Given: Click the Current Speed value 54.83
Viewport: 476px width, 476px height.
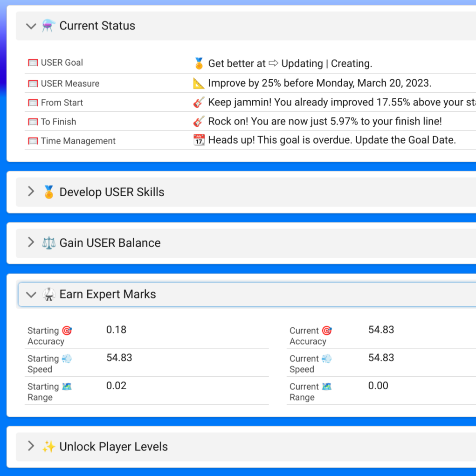Looking at the screenshot, I should [381, 358].
